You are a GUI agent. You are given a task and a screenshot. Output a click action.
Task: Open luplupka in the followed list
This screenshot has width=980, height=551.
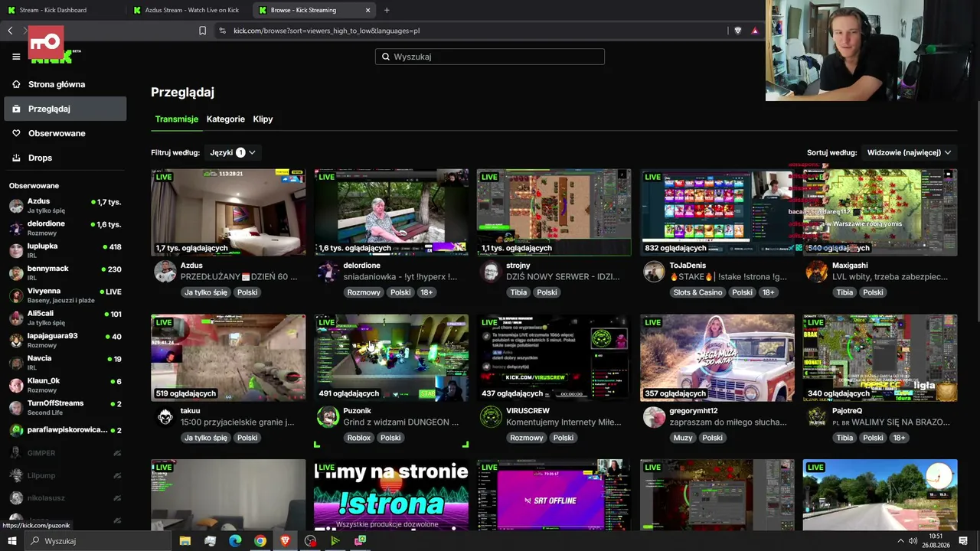pyautogui.click(x=65, y=250)
